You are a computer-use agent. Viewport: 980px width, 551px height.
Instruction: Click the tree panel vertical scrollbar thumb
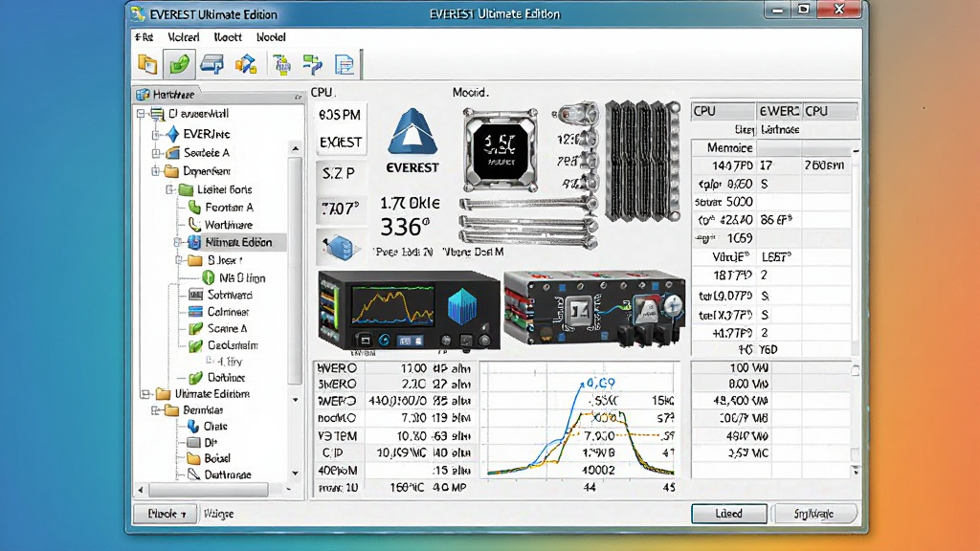point(295,270)
